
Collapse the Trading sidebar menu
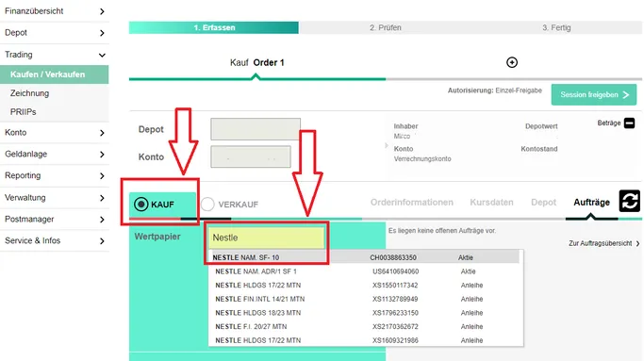click(55, 55)
